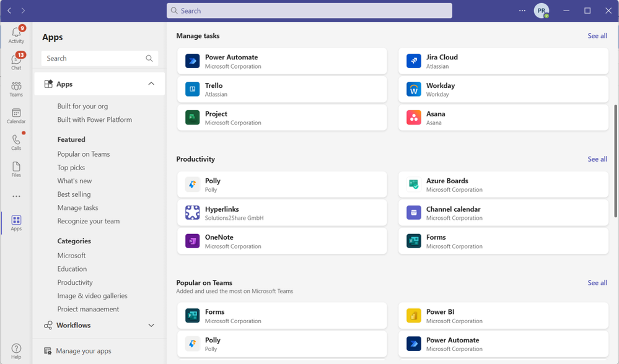Open the Files icon in the rail
This screenshot has height=364, width=619.
click(16, 167)
